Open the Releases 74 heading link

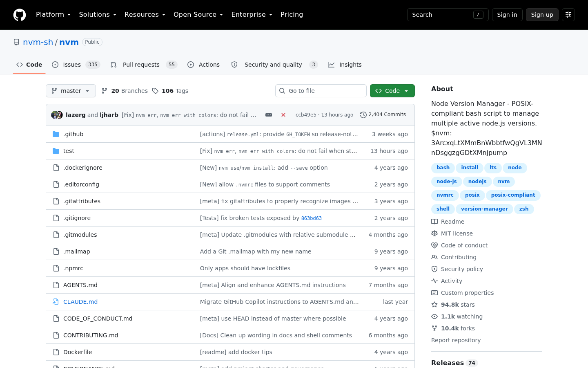coord(454,363)
